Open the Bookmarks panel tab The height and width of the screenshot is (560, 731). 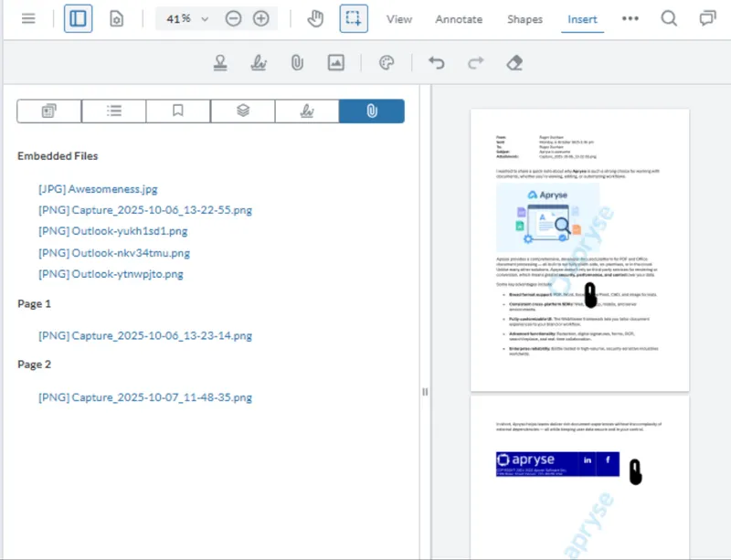(178, 111)
